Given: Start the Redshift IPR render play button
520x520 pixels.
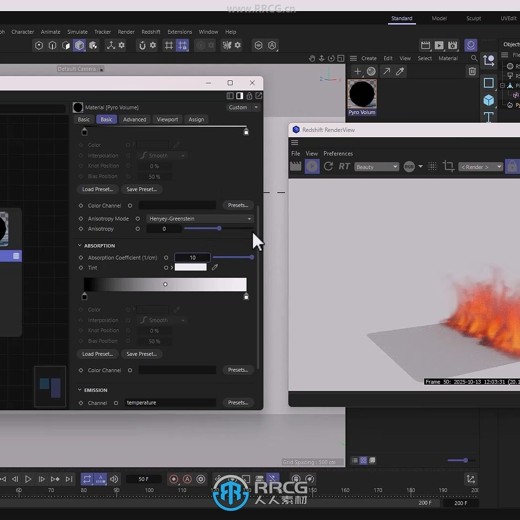Looking at the screenshot, I should pos(312,166).
